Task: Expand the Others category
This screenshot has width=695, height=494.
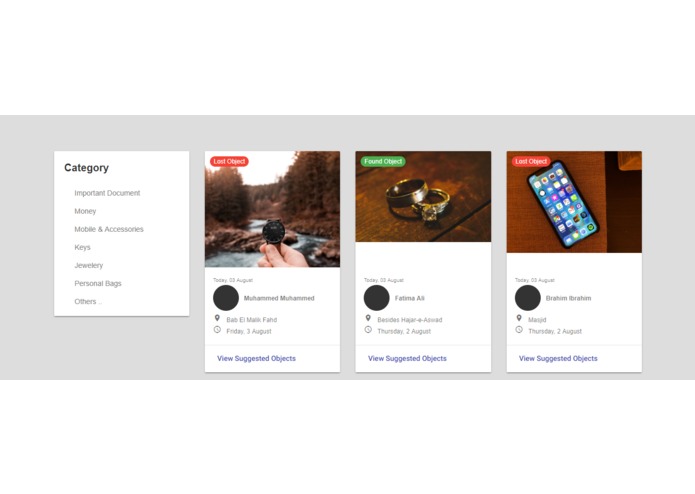Action: click(88, 302)
